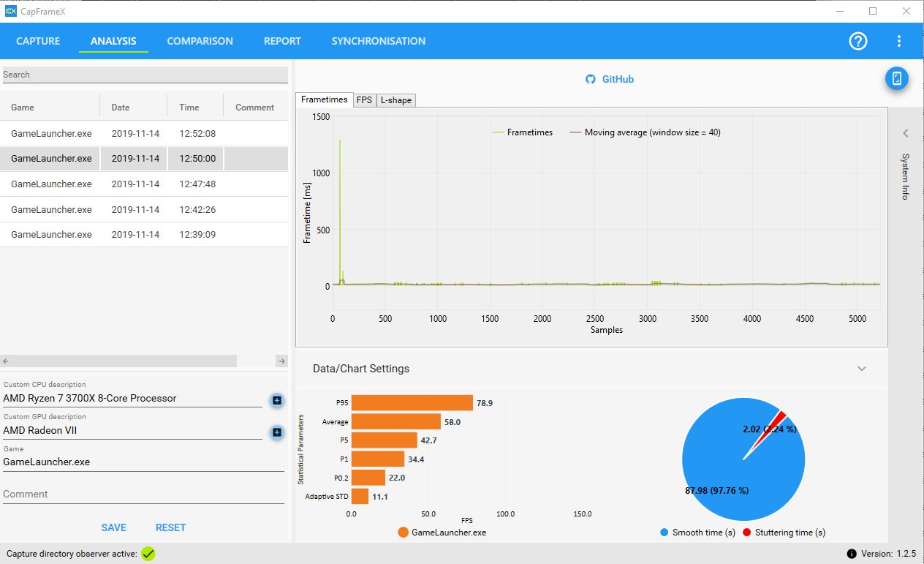Click the Comment column header

click(255, 107)
